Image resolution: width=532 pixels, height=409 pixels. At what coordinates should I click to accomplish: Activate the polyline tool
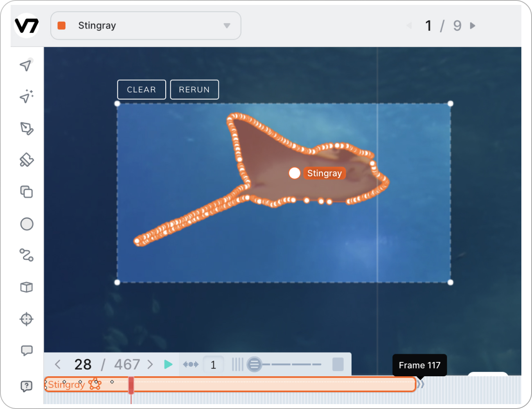[26, 255]
